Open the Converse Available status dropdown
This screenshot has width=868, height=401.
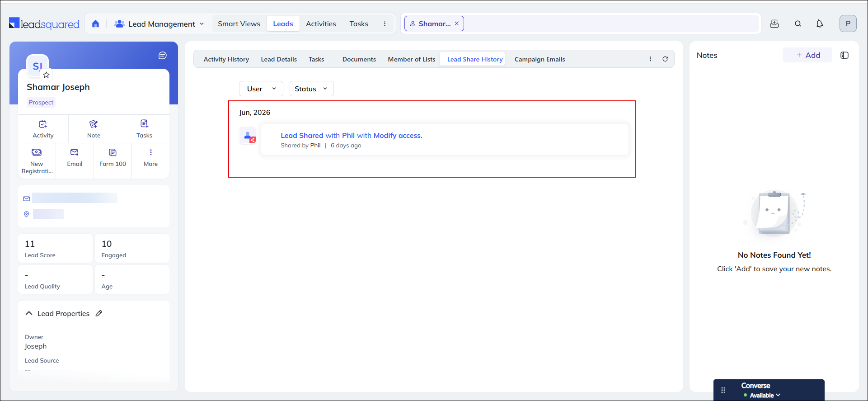(x=762, y=395)
